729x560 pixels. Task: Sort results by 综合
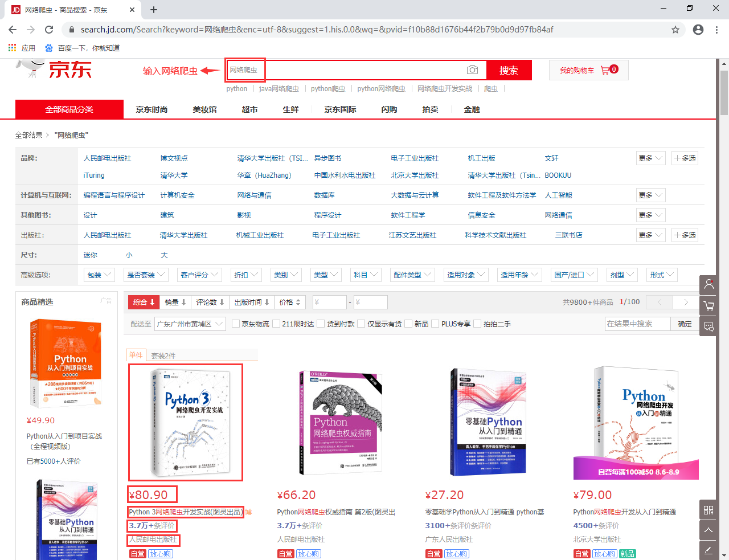coord(144,302)
